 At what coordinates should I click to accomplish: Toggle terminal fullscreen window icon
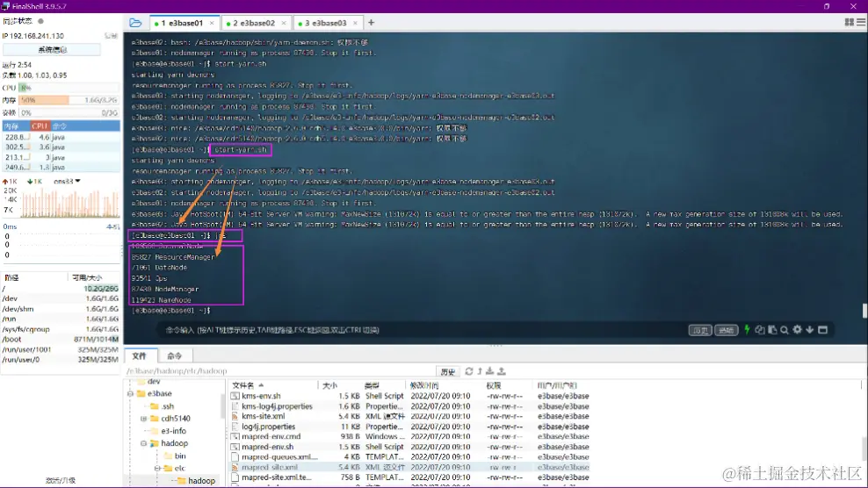point(823,330)
